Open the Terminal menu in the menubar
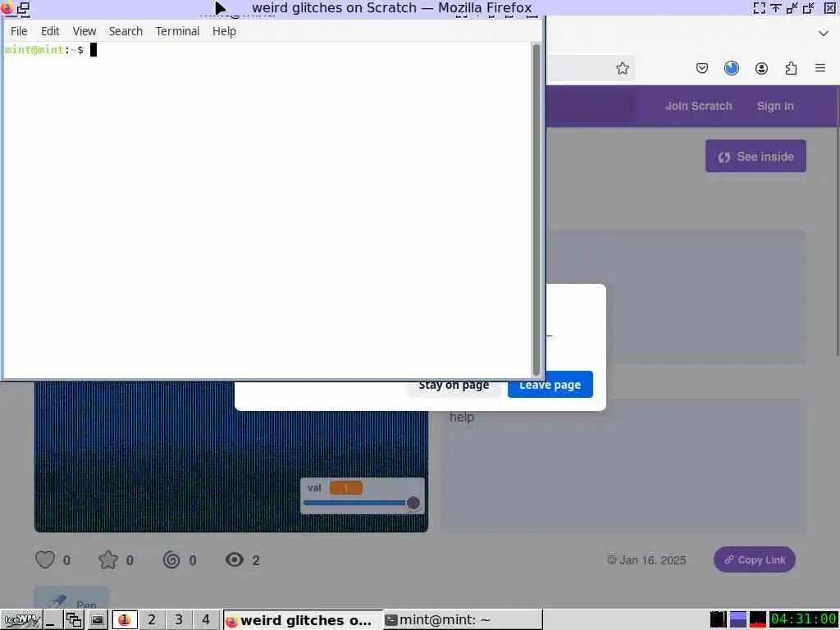 point(177,31)
